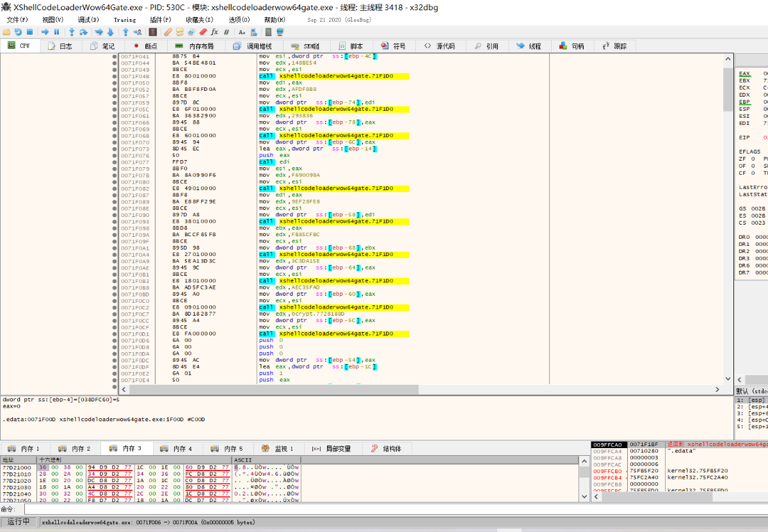
Task: Toggle breakpoint bullet at address 0071F05C
Action: pyautogui.click(x=115, y=109)
